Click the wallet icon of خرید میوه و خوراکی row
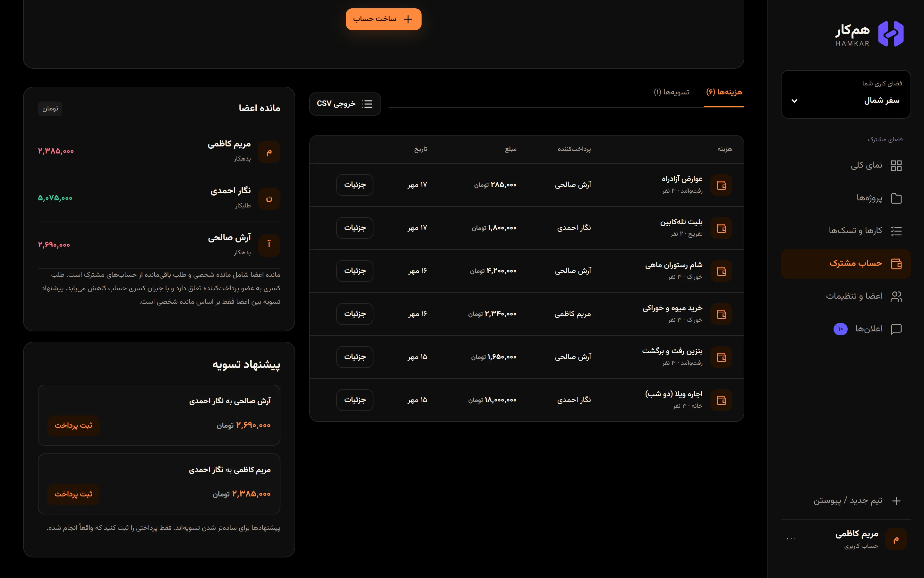924x578 pixels. (721, 314)
